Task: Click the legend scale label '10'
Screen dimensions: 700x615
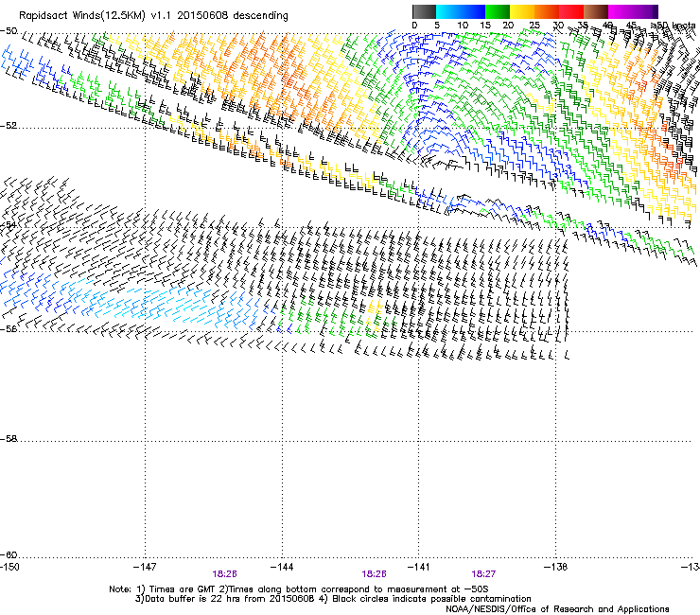Action: coord(463,26)
